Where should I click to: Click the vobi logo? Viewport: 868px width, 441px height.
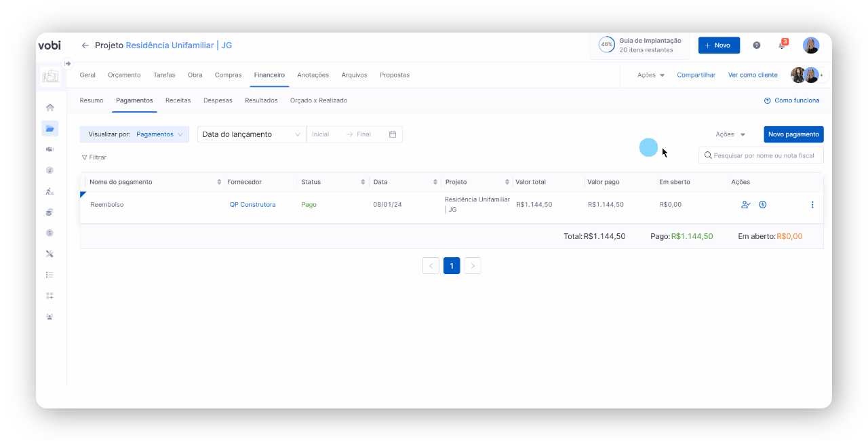(50, 45)
